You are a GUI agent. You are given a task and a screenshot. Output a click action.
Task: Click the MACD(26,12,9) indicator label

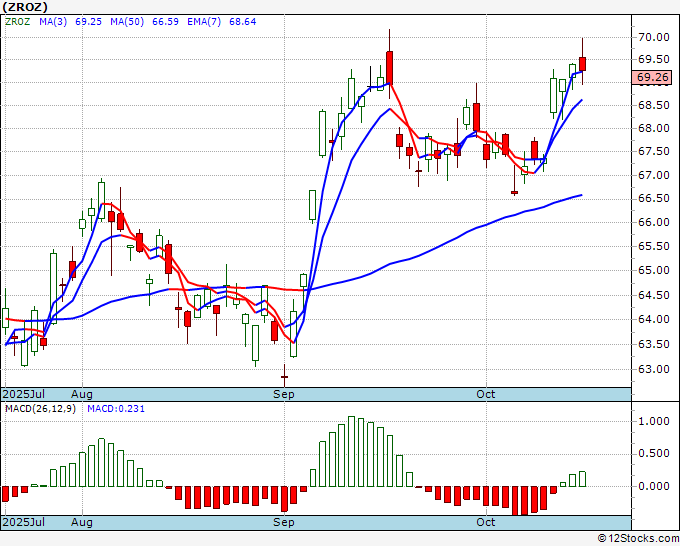click(x=40, y=409)
